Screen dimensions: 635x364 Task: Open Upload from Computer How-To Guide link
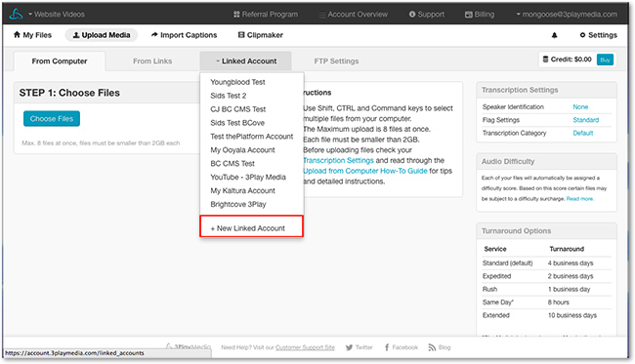[x=365, y=171]
